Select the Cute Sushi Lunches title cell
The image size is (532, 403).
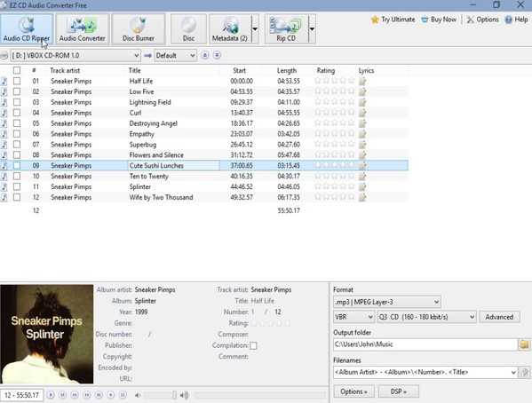[x=173, y=165]
